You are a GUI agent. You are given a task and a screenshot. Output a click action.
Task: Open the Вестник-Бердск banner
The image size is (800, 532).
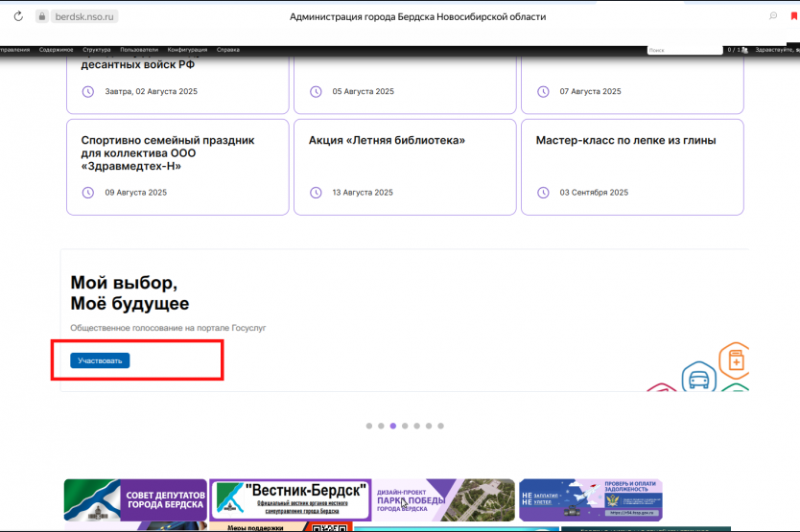[291, 499]
